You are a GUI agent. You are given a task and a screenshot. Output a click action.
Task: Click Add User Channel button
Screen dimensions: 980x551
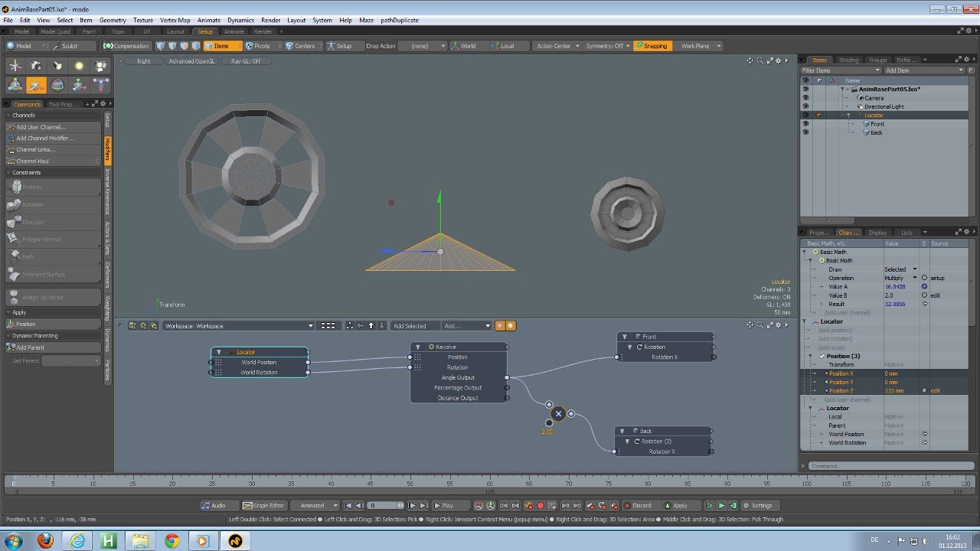[x=53, y=127]
